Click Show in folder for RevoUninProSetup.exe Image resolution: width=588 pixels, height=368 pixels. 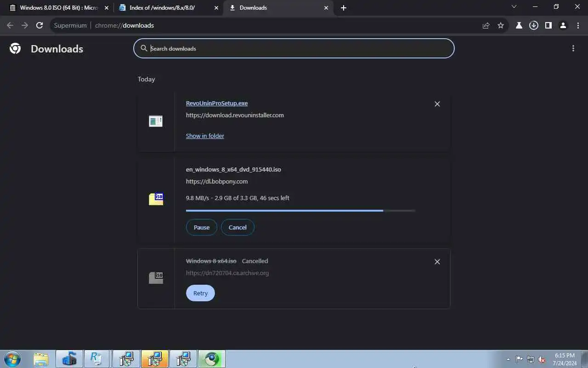205,136
